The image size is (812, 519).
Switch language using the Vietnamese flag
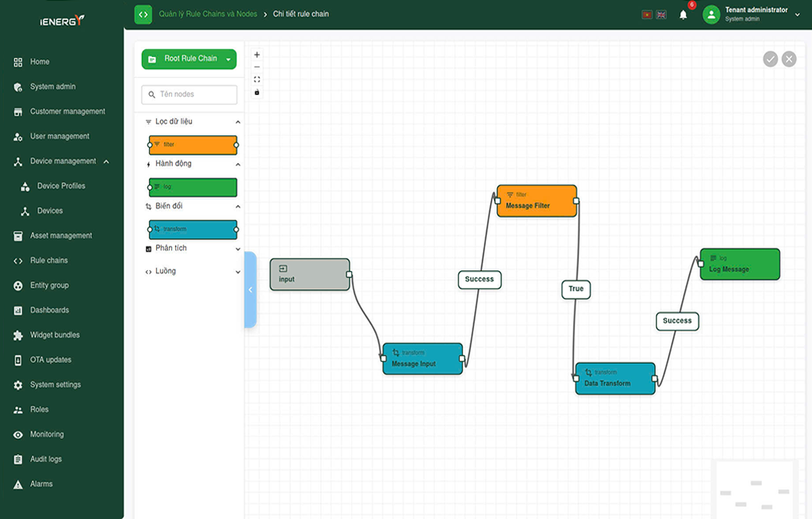[x=647, y=14]
